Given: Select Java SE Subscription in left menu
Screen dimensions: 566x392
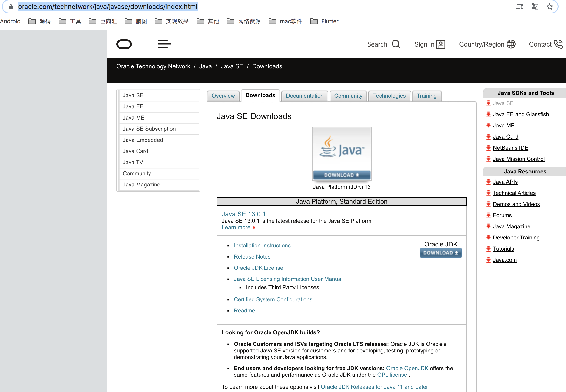Looking at the screenshot, I should pyautogui.click(x=149, y=129).
